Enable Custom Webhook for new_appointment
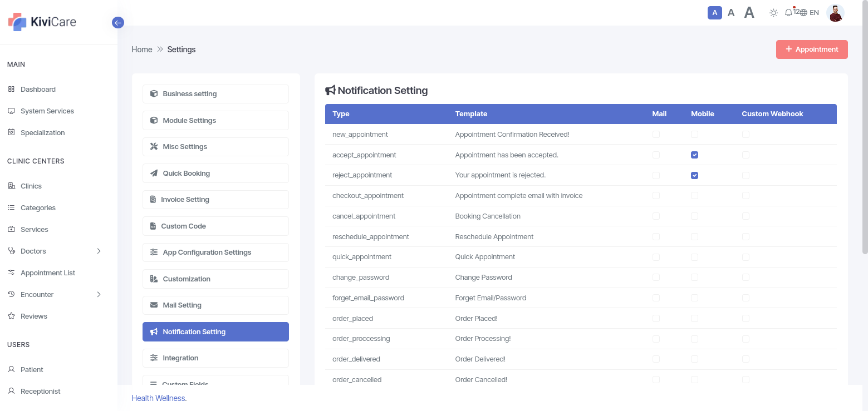The height and width of the screenshot is (411, 868). coord(746,135)
